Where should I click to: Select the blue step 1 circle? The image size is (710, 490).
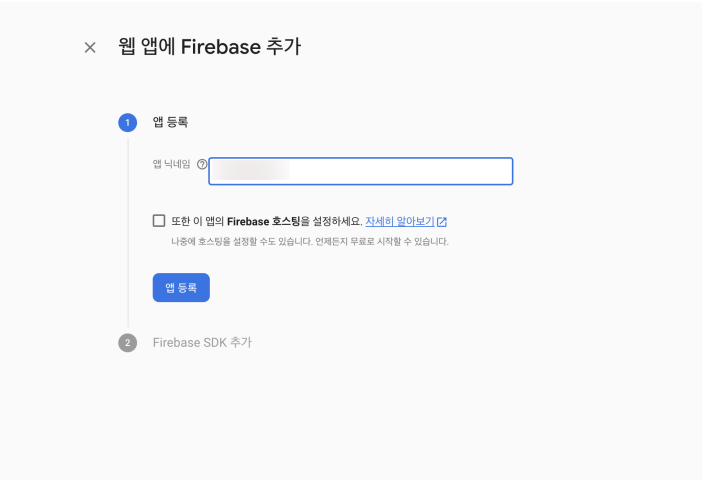coord(128,123)
